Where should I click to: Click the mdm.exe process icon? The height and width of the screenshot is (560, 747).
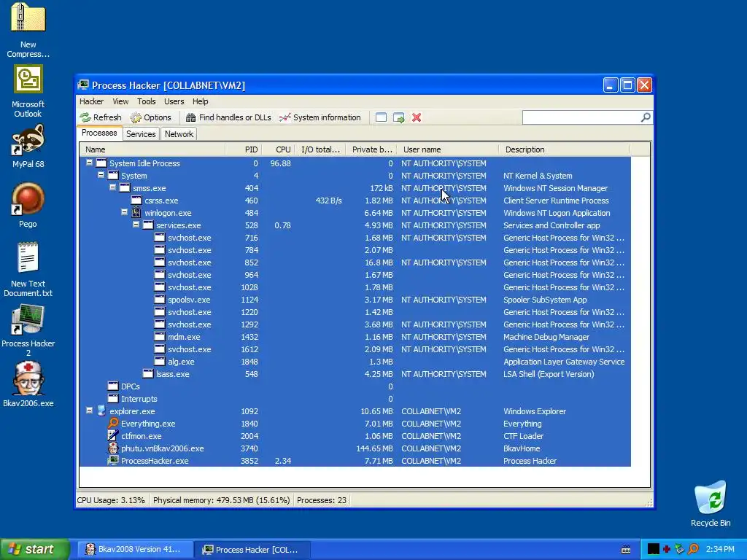coord(160,336)
